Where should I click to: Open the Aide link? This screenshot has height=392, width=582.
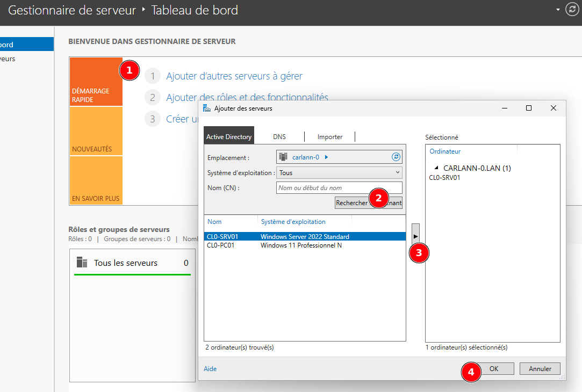click(x=210, y=368)
